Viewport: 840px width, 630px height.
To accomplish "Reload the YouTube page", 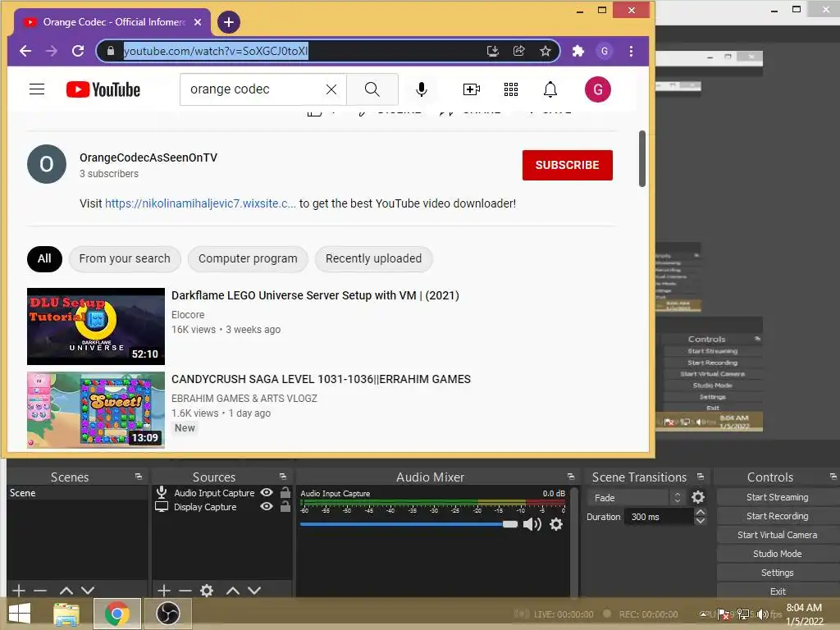I will tap(78, 51).
